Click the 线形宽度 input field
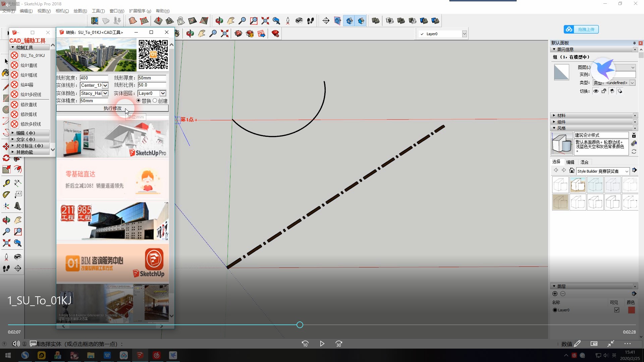The image size is (644, 362). pos(94,78)
